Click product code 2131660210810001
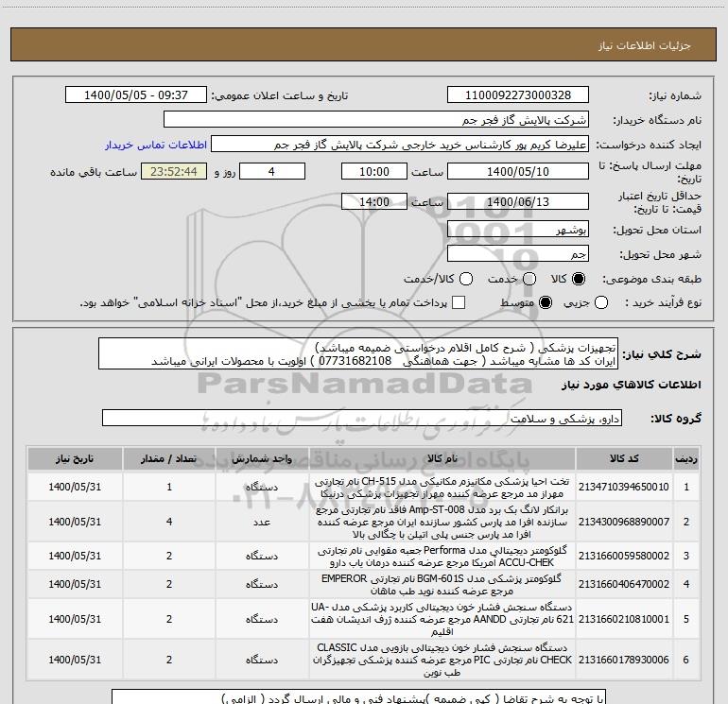Image resolution: width=728 pixels, height=704 pixels. tap(624, 619)
